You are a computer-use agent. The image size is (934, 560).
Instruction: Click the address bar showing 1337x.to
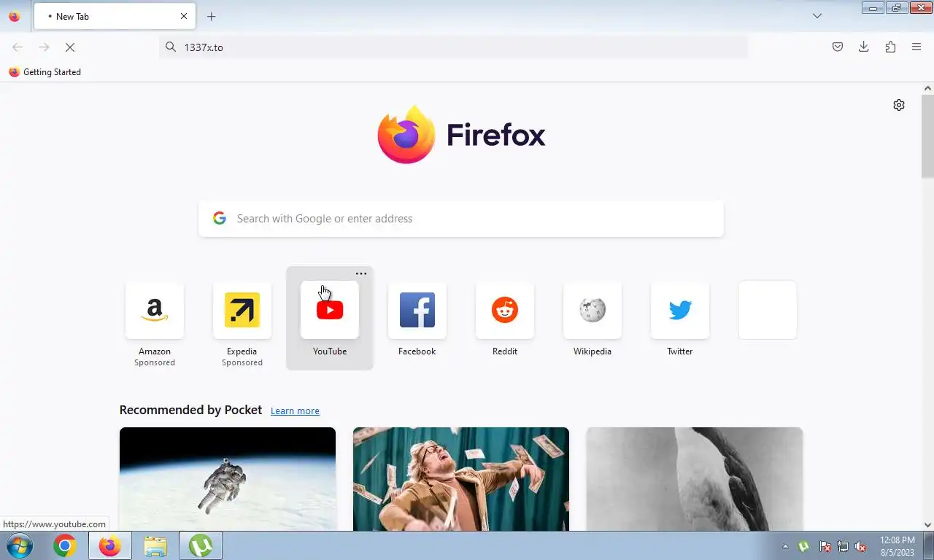click(x=454, y=47)
